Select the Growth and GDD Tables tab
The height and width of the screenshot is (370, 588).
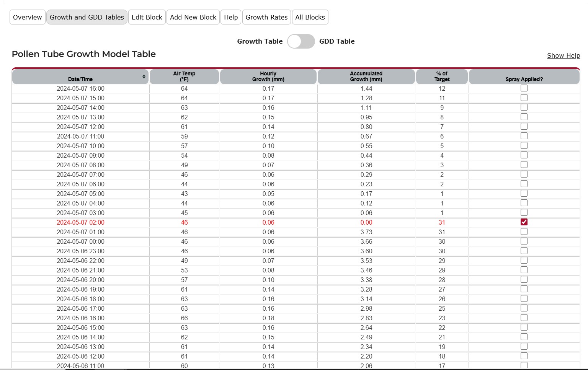[87, 17]
